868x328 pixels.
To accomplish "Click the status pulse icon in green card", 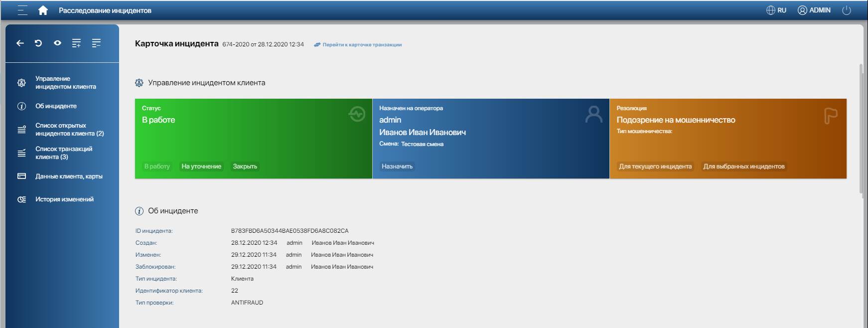I will pyautogui.click(x=357, y=114).
